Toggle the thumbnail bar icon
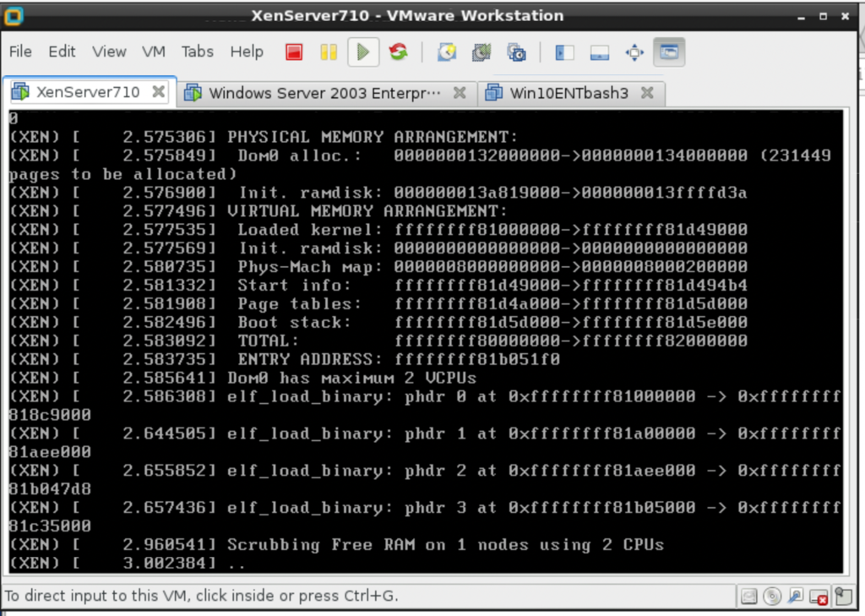 [x=600, y=52]
